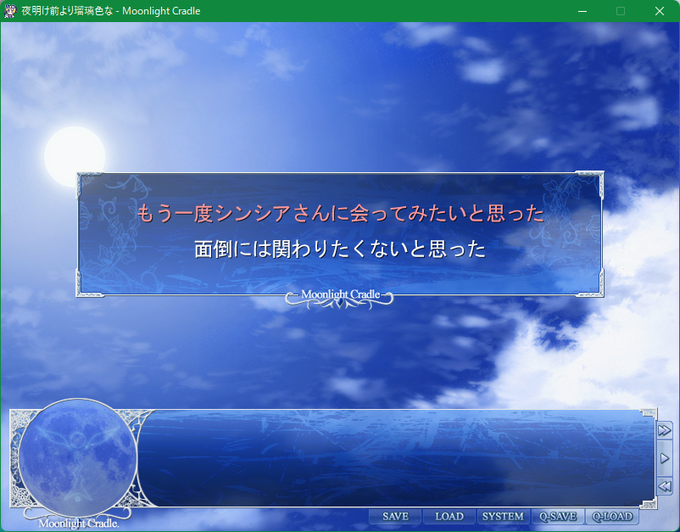Click the SAVE button

pyautogui.click(x=395, y=516)
